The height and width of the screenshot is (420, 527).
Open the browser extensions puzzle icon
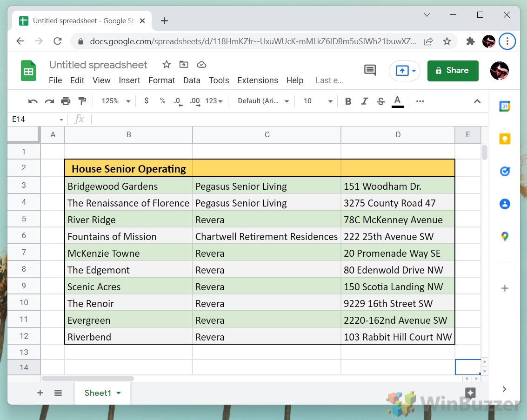[470, 41]
